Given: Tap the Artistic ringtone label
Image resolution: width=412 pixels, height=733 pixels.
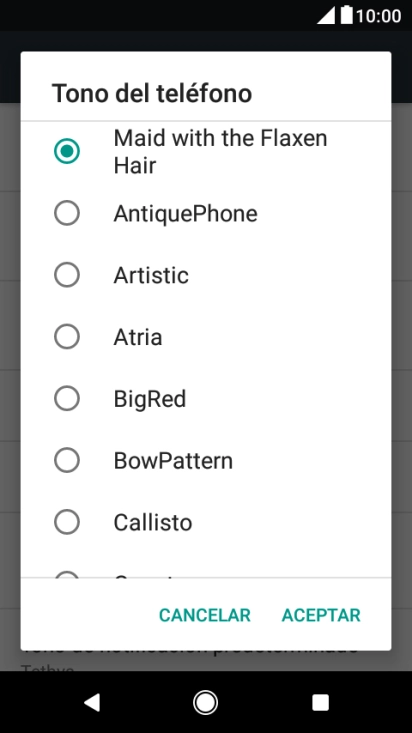Looking at the screenshot, I should coord(151,275).
